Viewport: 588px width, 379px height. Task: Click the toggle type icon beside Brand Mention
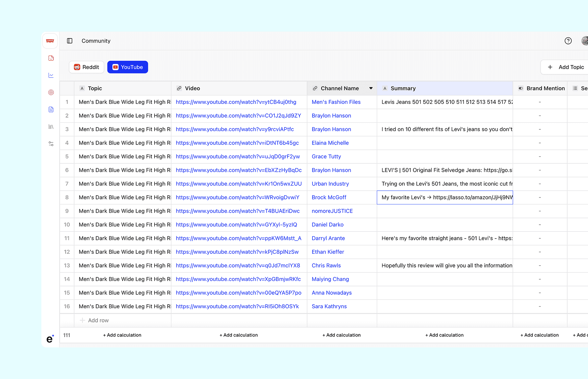(x=521, y=88)
